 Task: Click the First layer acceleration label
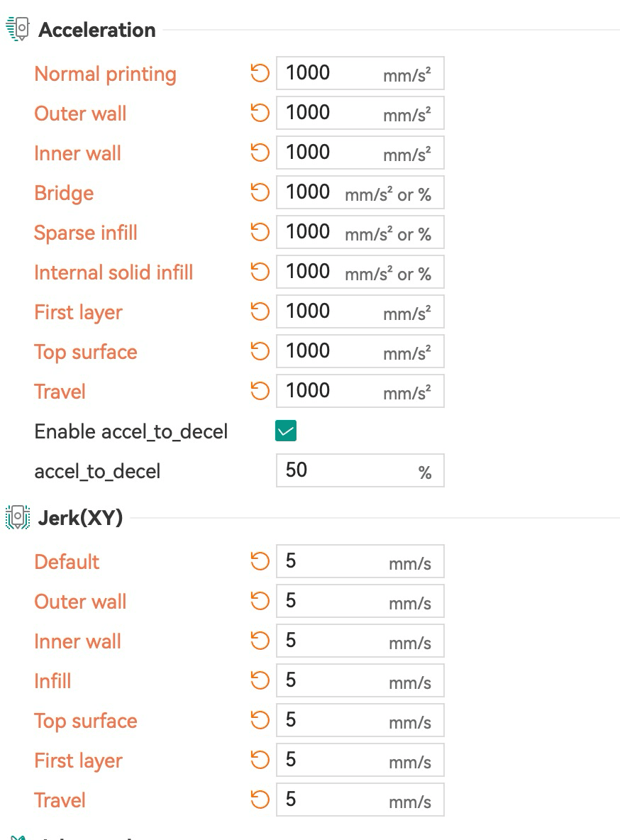(x=78, y=312)
